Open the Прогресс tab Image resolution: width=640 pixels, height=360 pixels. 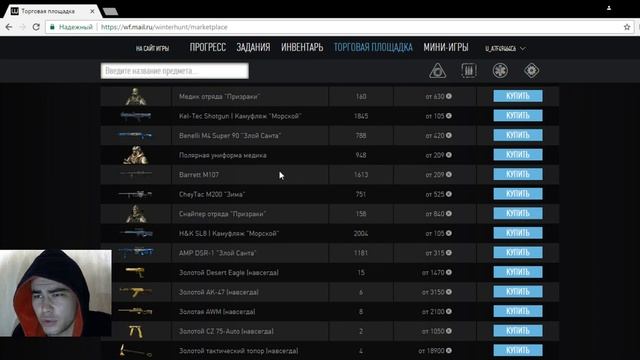[207, 47]
